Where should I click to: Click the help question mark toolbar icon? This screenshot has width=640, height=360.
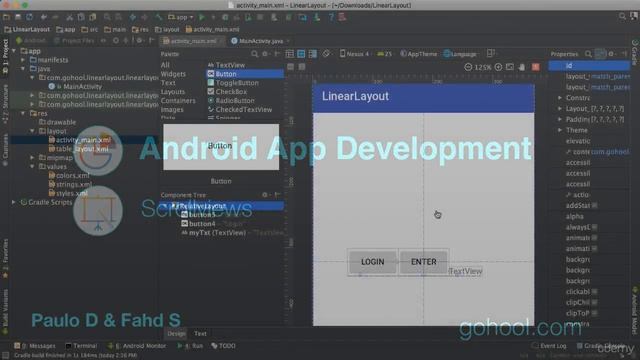pyautogui.click(x=331, y=17)
